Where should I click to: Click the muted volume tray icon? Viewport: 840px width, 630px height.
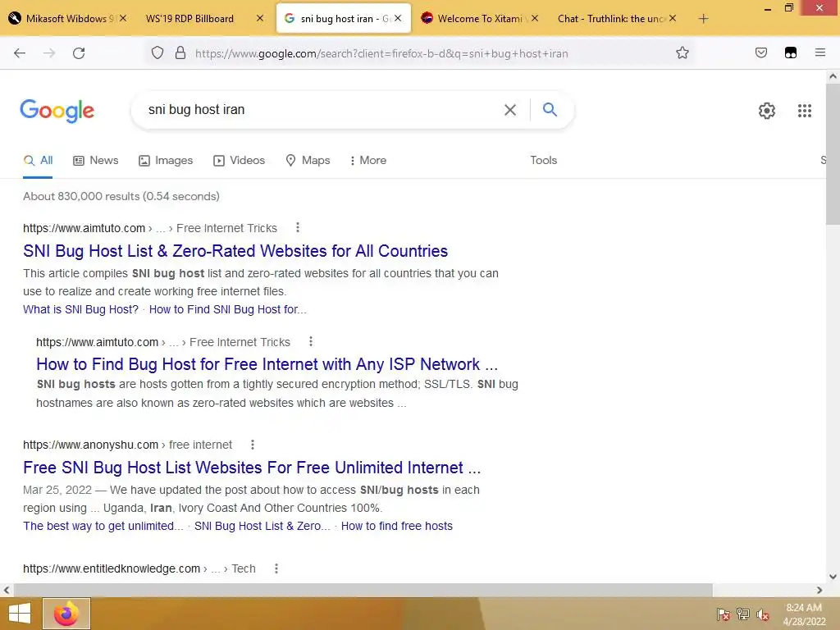[762, 614]
